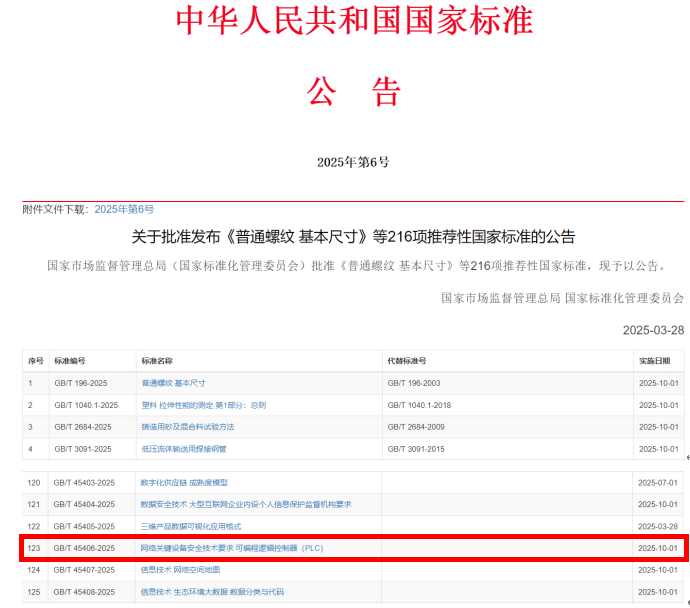Click the 代替标准号 column header
690x608 pixels.
click(406, 361)
